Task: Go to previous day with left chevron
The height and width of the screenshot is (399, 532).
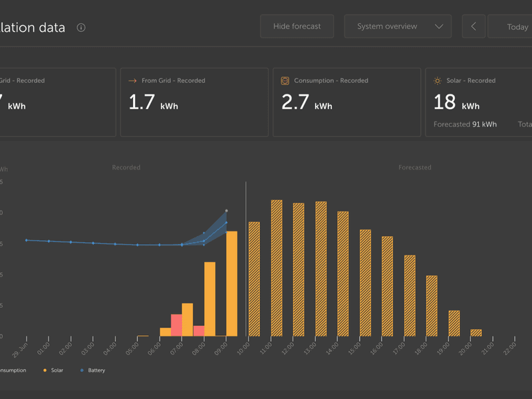Action: (x=473, y=26)
